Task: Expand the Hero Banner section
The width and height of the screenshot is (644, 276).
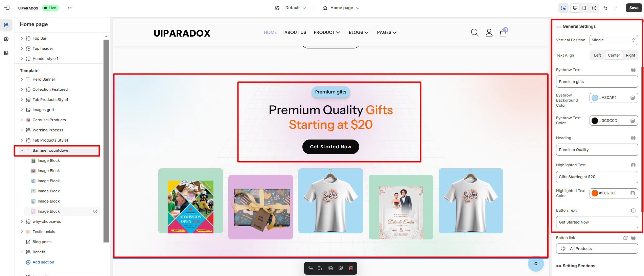Action: click(22, 79)
